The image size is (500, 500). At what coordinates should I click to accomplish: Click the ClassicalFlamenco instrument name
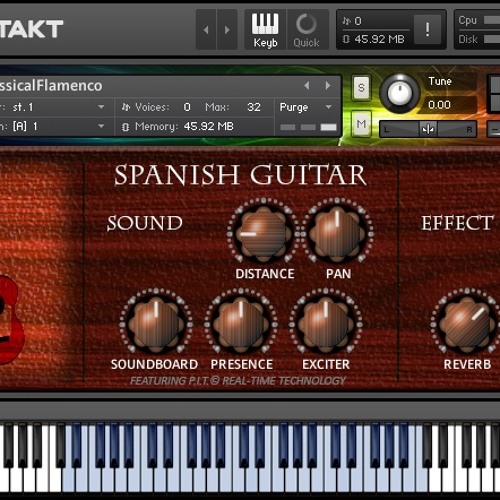[x=51, y=86]
